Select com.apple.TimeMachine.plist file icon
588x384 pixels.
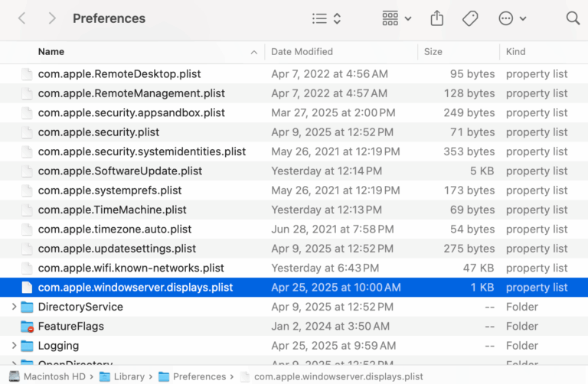point(27,210)
